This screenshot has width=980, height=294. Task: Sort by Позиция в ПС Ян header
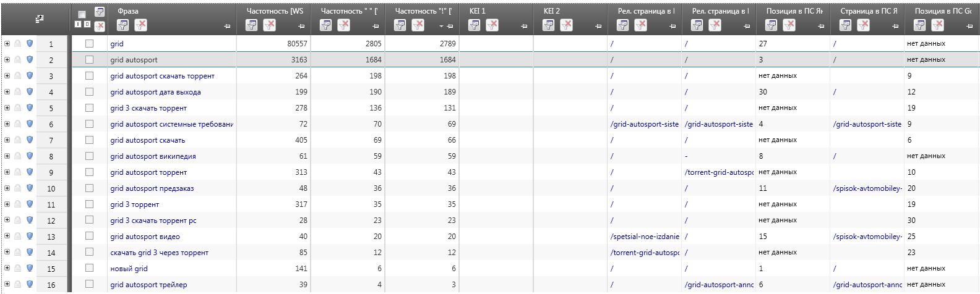[794, 10]
